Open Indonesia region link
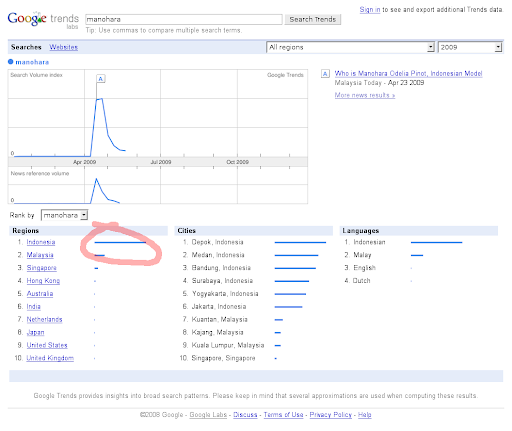Image resolution: width=512 pixels, height=431 pixels. (41, 242)
